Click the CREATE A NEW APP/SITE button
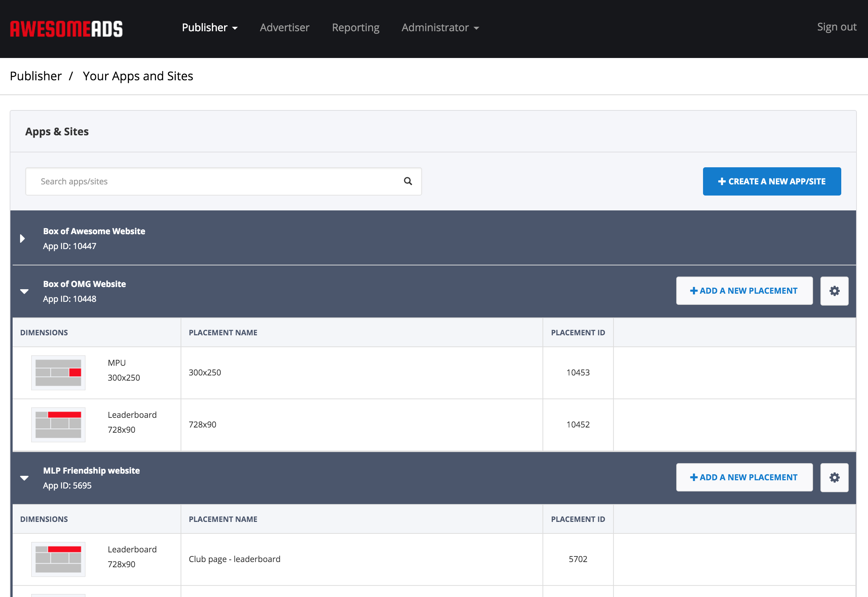868x597 pixels. coord(772,181)
